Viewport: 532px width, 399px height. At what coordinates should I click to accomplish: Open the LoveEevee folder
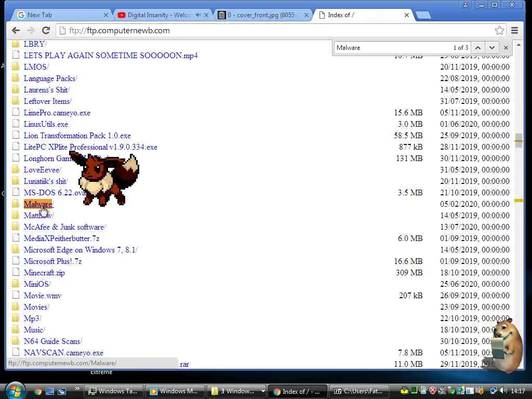pos(42,170)
